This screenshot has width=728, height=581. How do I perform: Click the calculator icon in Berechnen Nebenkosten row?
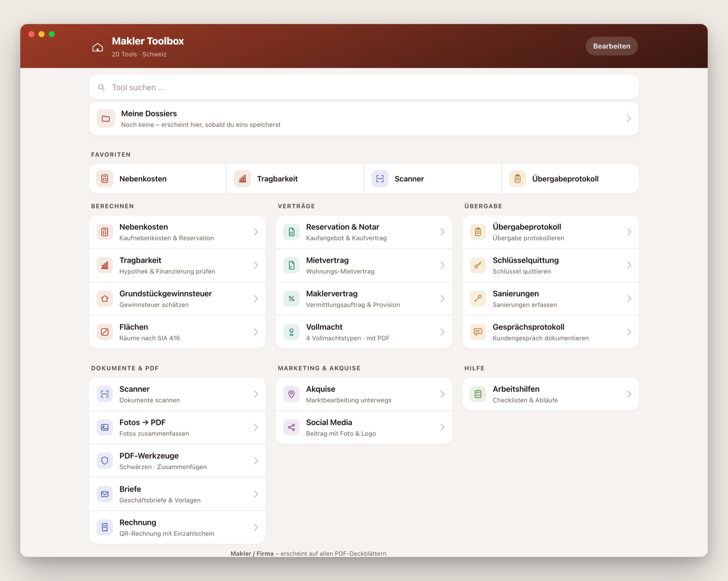[105, 232]
